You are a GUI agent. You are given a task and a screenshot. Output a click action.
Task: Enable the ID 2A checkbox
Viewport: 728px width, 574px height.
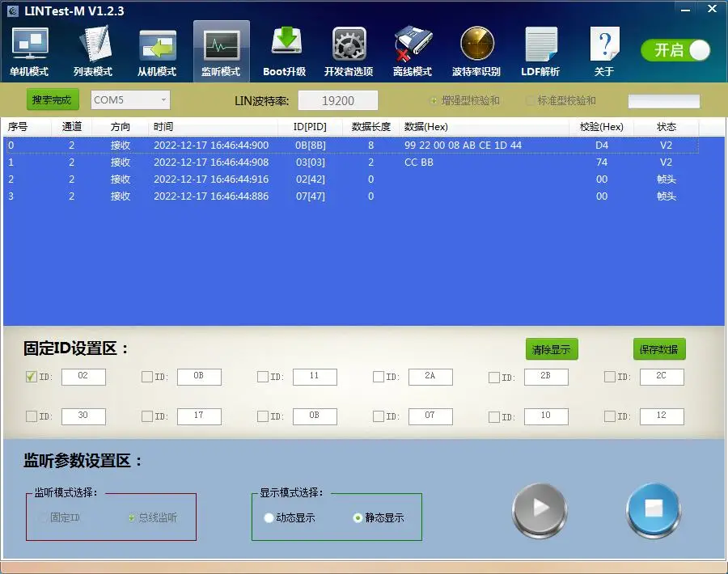point(379,377)
